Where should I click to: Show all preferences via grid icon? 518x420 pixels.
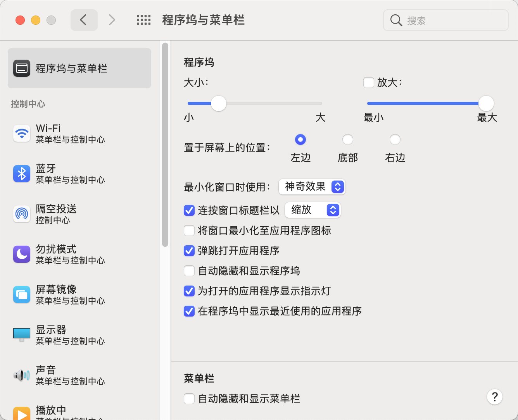point(143,20)
